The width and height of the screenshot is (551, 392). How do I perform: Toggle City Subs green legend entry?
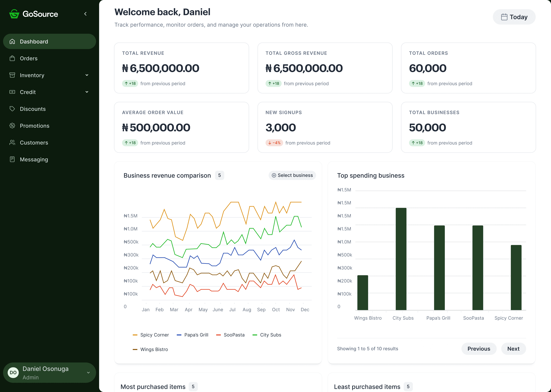tap(267, 335)
